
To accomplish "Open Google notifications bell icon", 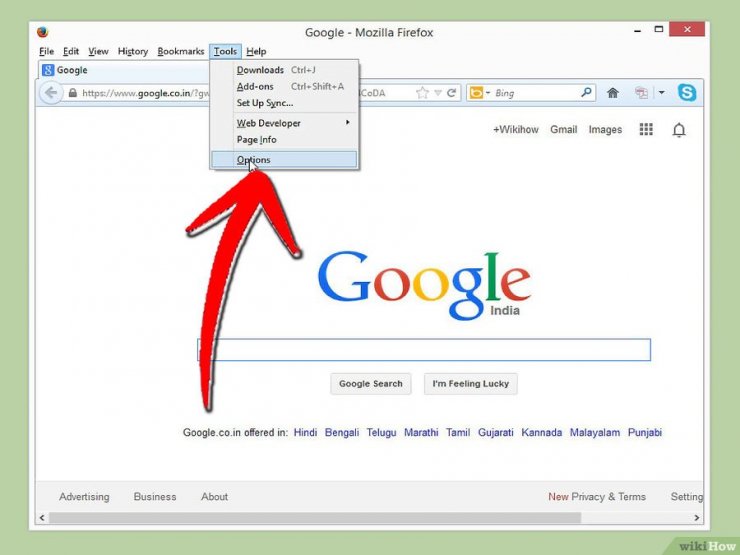I will (679, 130).
